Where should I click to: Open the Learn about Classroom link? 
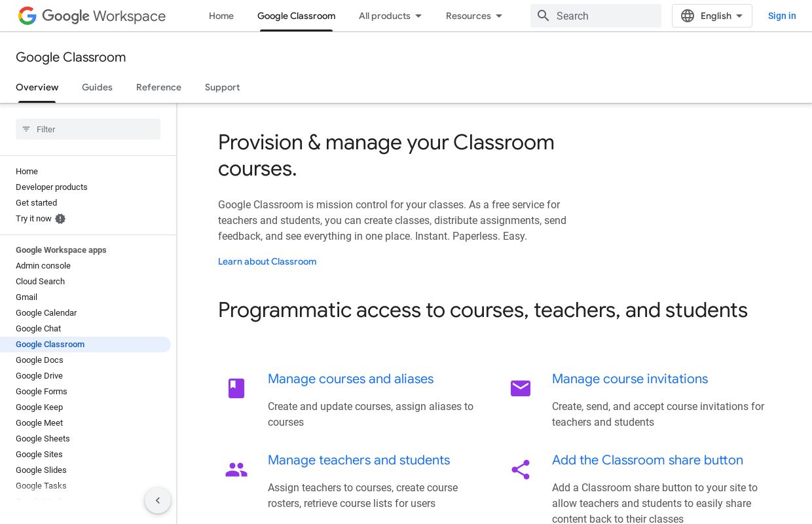267,261
